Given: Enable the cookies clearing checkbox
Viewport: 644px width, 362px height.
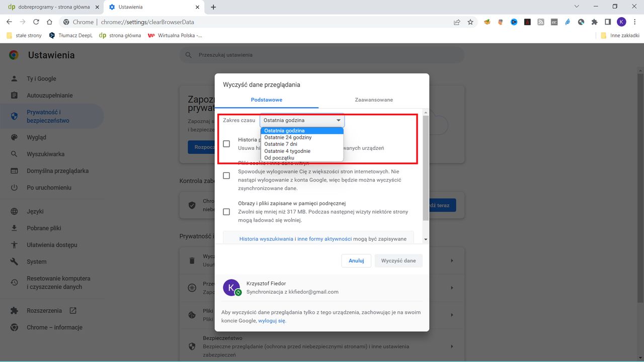Looking at the screenshot, I should coord(226,175).
